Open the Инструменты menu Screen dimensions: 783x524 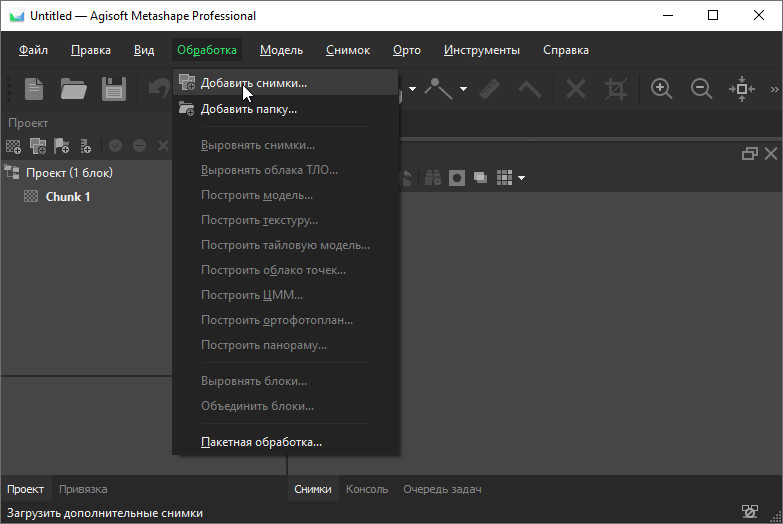[x=481, y=50]
